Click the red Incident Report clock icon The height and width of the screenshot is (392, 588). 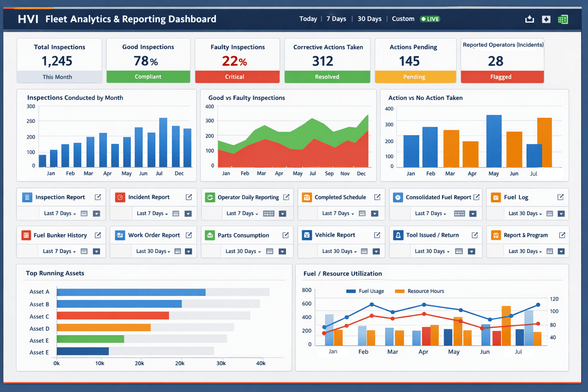click(x=120, y=197)
